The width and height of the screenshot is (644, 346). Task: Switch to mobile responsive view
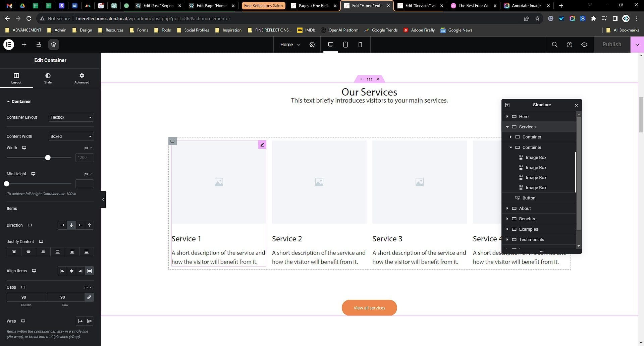coord(360,45)
